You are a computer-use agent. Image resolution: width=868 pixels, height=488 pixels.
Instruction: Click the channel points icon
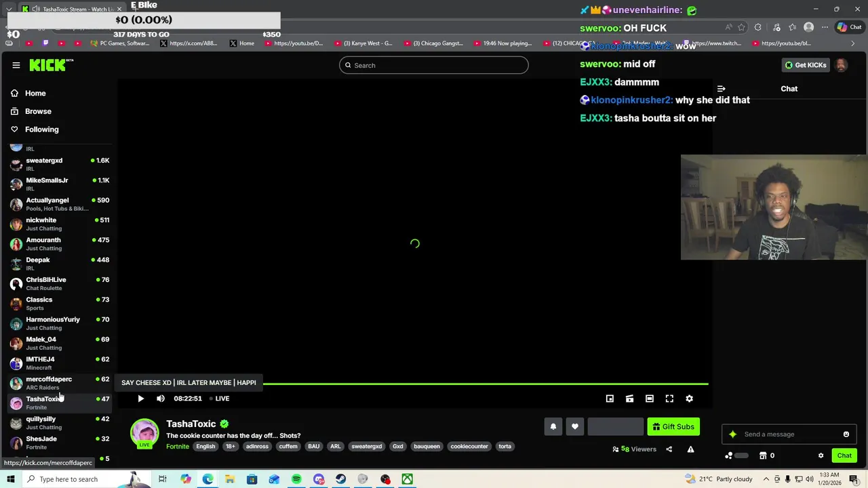click(x=729, y=455)
